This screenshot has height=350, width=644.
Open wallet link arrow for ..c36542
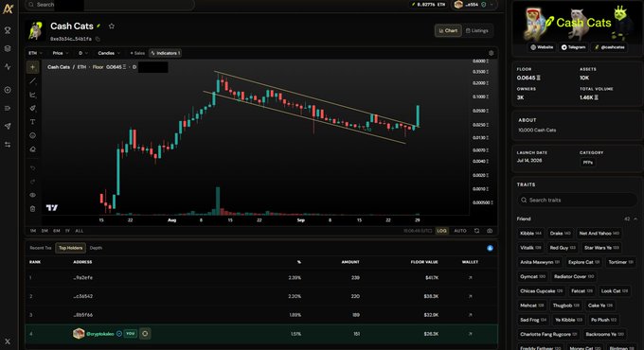point(471,296)
